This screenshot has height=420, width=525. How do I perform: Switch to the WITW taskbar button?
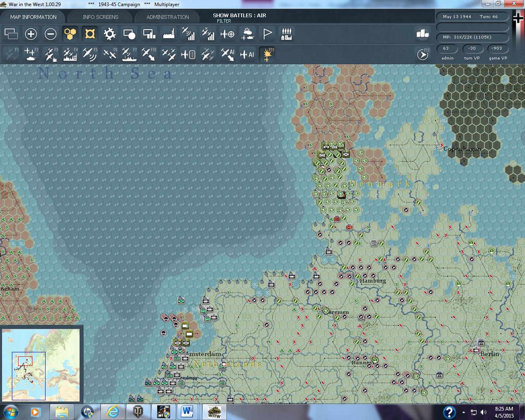click(214, 412)
